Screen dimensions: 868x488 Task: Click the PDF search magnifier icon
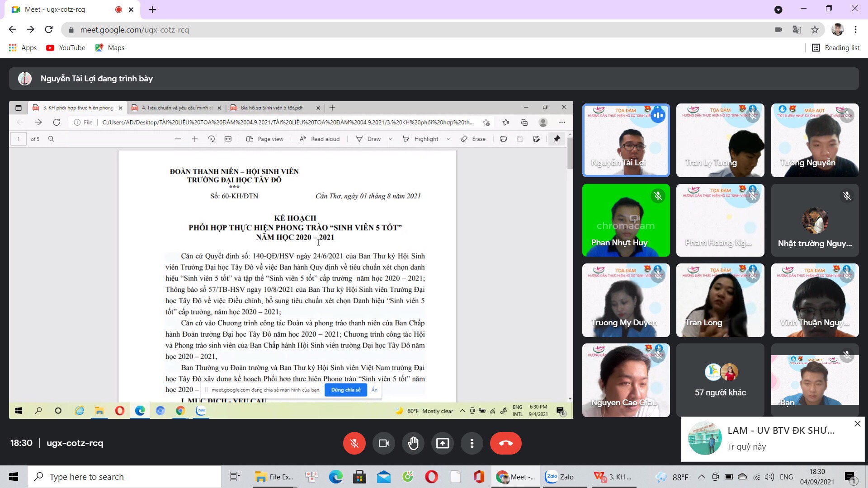51,139
